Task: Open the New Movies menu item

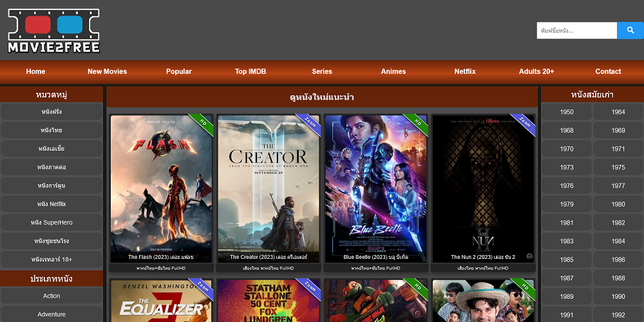Action: [x=107, y=71]
